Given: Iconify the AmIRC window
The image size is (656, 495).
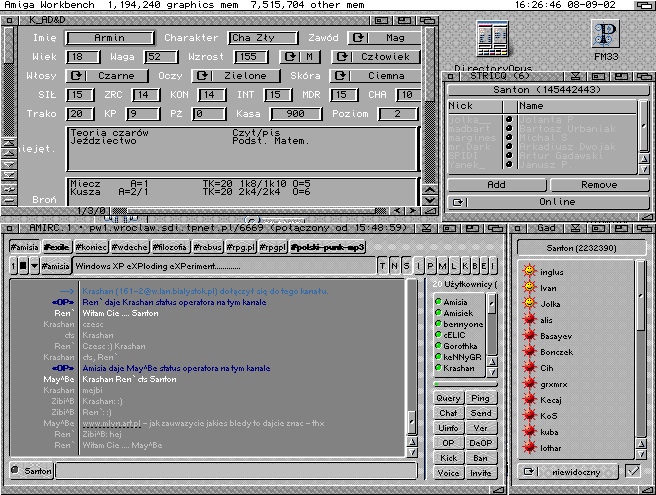Looking at the screenshot, I should coord(426,228).
